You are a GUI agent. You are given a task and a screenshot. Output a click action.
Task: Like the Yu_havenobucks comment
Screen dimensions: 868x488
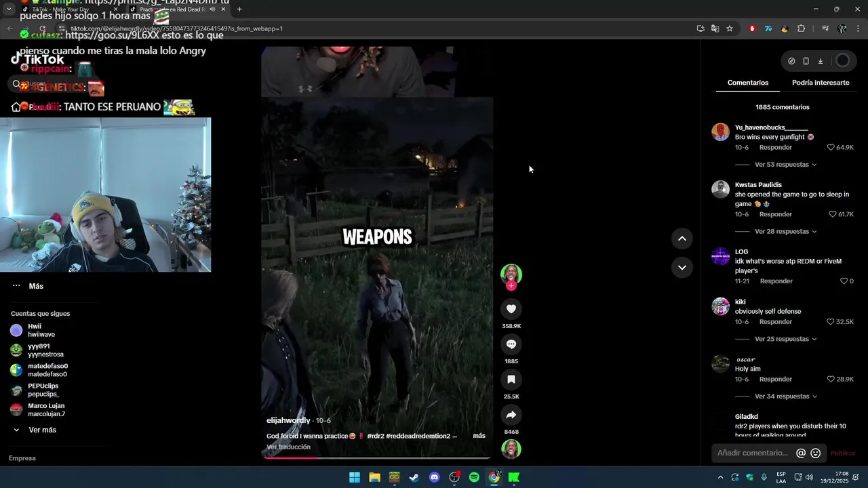click(831, 147)
